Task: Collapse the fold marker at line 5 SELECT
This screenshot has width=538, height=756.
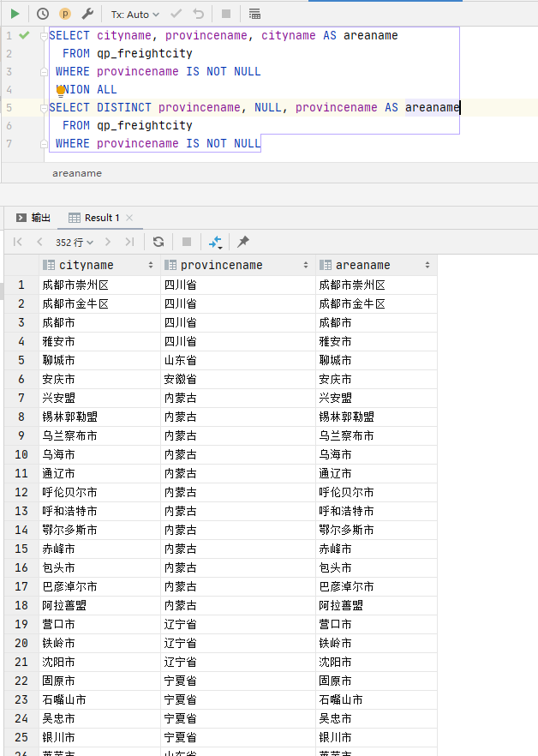Action: click(x=44, y=108)
